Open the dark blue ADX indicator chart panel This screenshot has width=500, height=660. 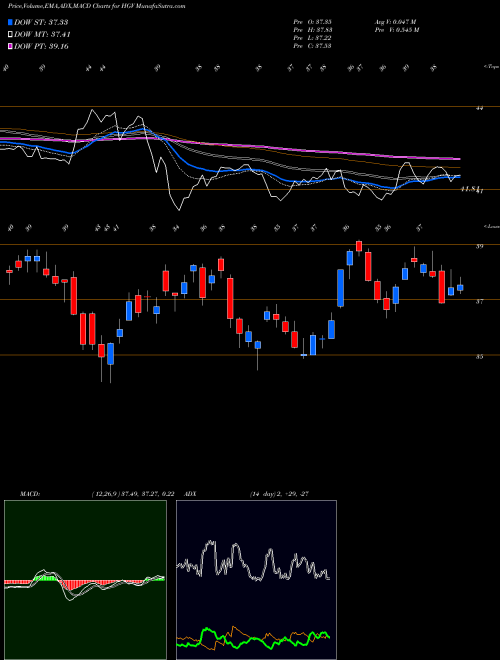[x=256, y=580]
